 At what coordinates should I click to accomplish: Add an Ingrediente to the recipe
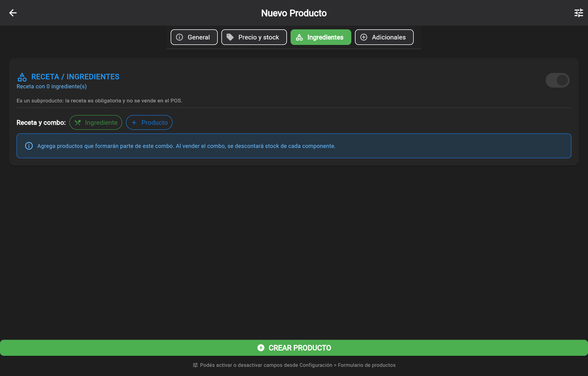(x=96, y=122)
